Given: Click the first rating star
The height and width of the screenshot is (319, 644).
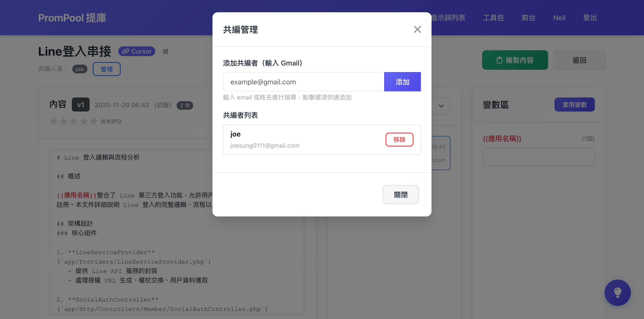Looking at the screenshot, I should 53,122.
